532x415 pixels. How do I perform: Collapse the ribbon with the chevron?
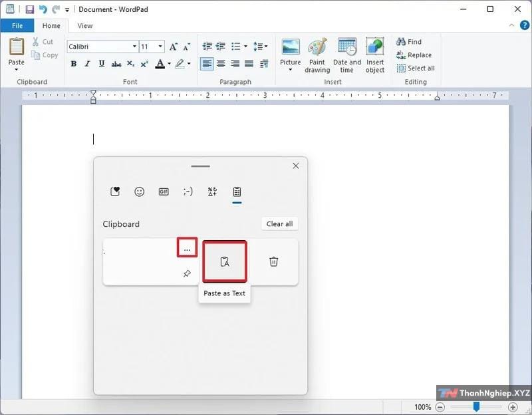[x=511, y=25]
